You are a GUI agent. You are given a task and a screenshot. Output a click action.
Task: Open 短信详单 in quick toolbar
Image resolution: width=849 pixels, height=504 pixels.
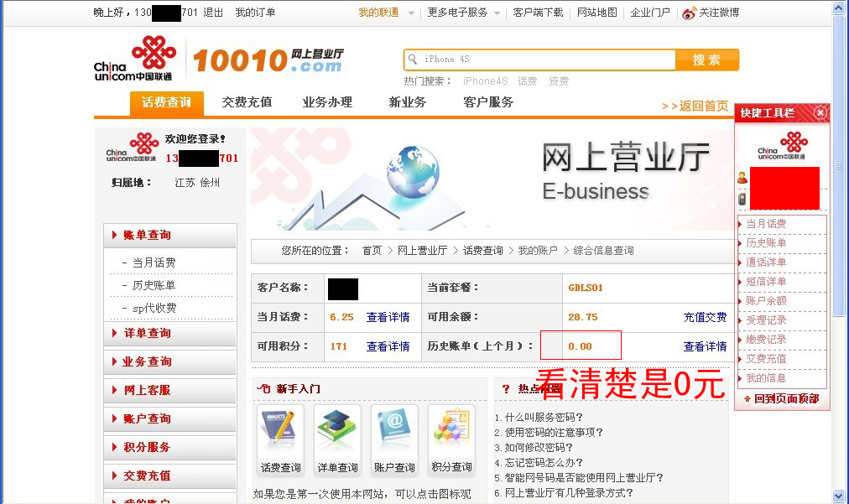(x=766, y=282)
